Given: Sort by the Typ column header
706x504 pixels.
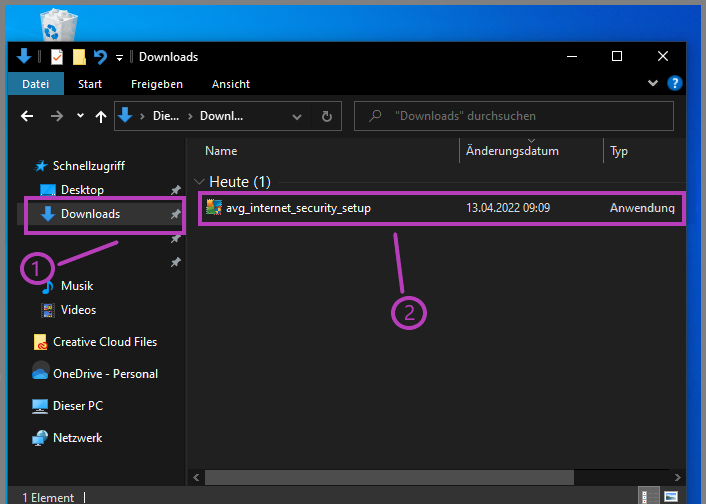Looking at the screenshot, I should point(619,151).
